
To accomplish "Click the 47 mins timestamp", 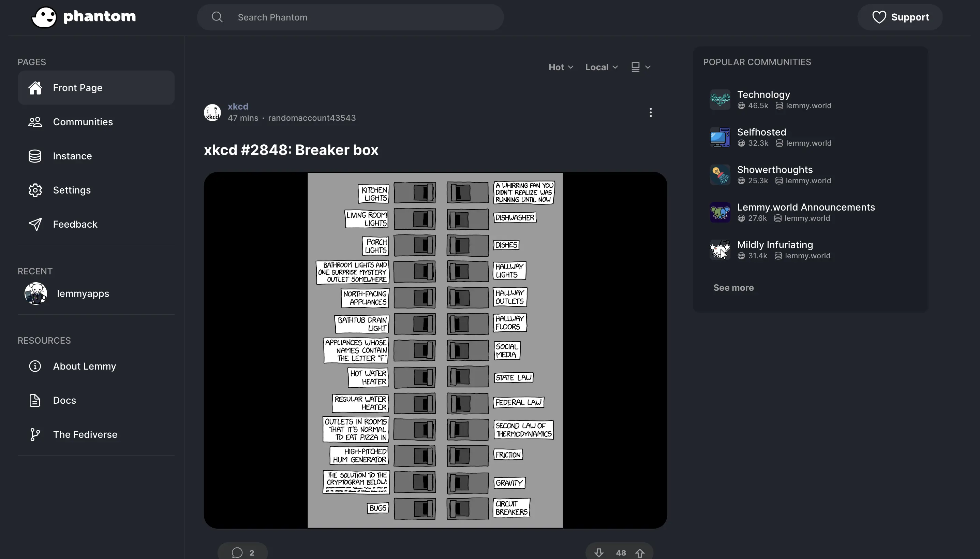I will tap(243, 118).
